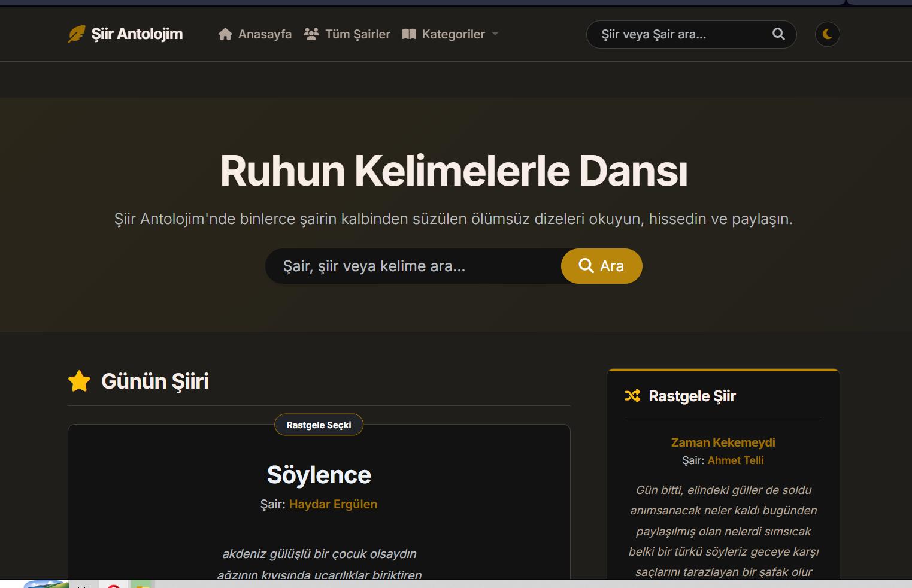Click the book icon beside Kategoriler
Screen dimensions: 912x588
pyautogui.click(x=409, y=34)
